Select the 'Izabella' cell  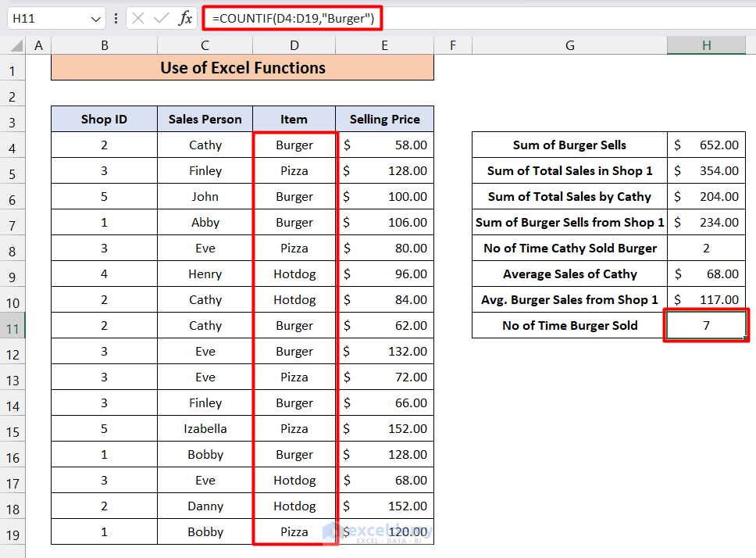click(205, 429)
